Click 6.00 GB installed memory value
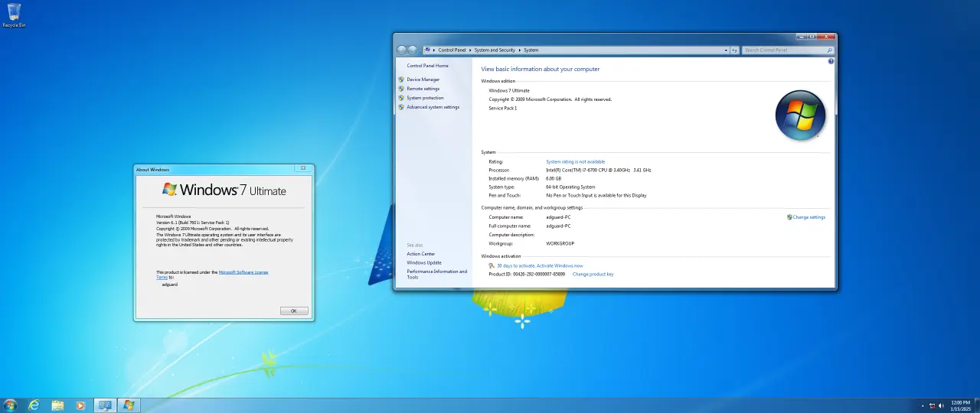Viewport: 980px width, 413px height. [x=554, y=178]
